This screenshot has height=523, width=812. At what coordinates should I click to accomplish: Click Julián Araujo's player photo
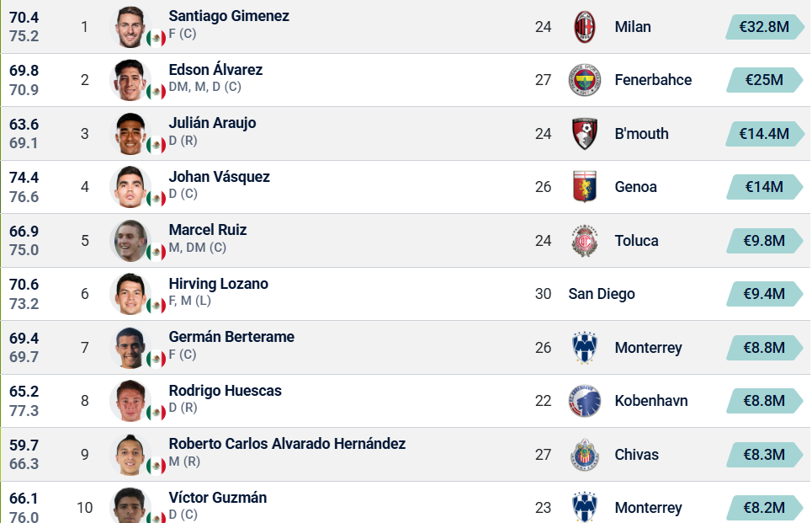tap(131, 134)
